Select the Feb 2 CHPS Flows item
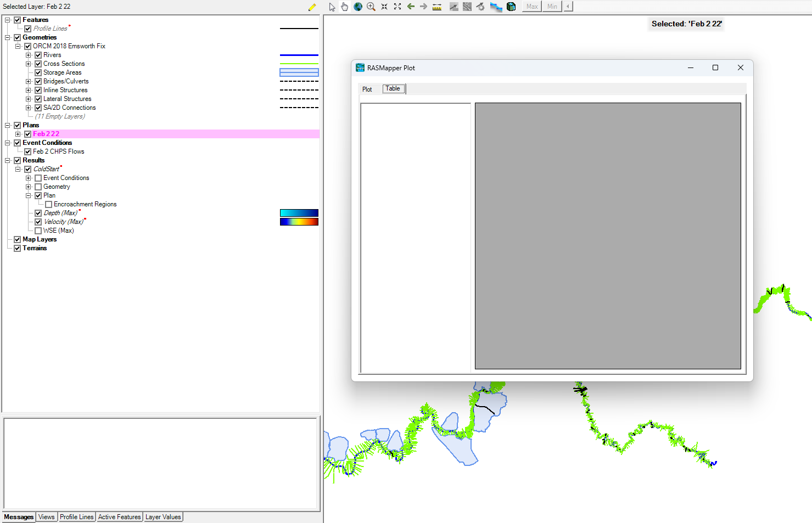This screenshot has width=812, height=523. (59, 151)
